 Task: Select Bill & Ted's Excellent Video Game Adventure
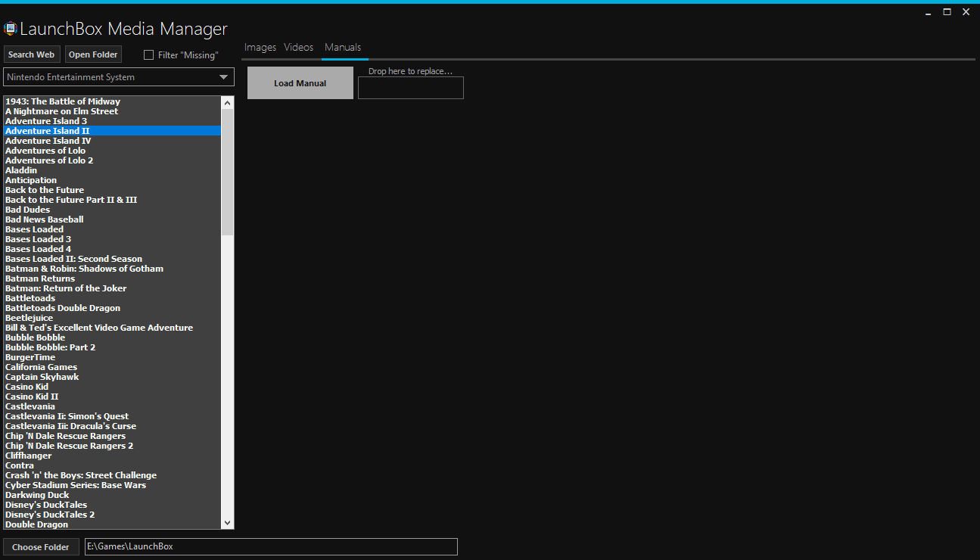tap(112, 328)
